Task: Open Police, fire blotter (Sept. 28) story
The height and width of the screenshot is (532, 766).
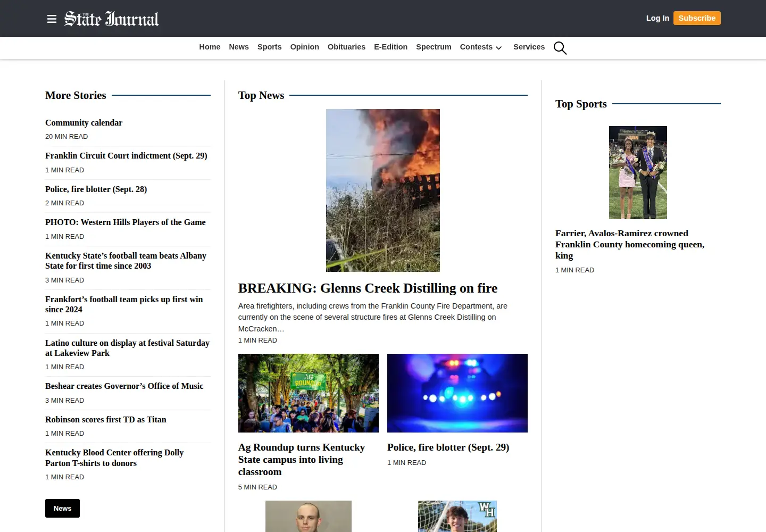Action: click(96, 189)
